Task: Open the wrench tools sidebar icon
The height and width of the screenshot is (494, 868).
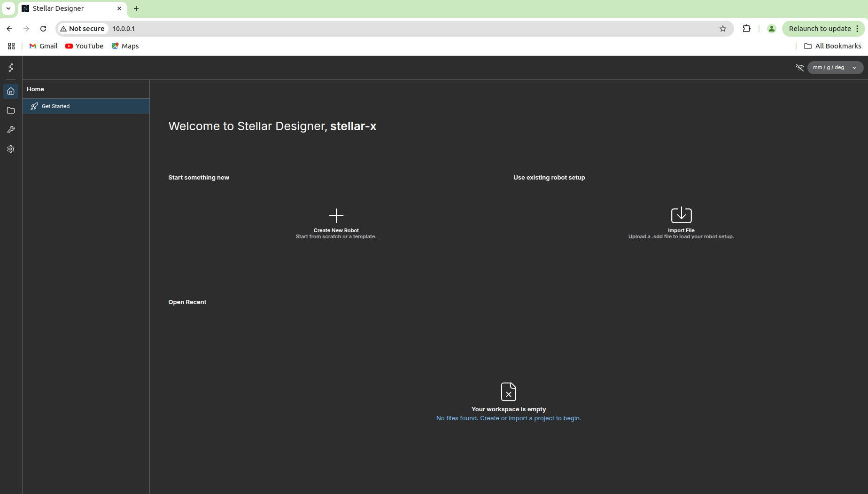Action: 11,130
